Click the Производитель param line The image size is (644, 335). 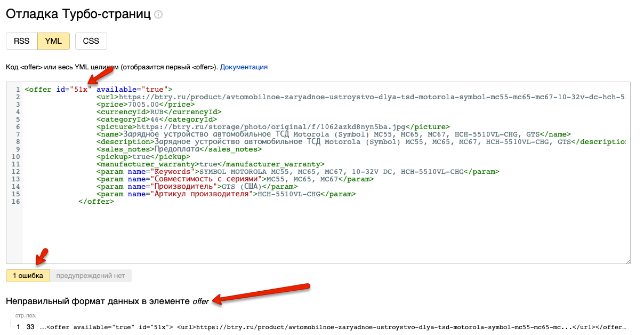click(197, 187)
